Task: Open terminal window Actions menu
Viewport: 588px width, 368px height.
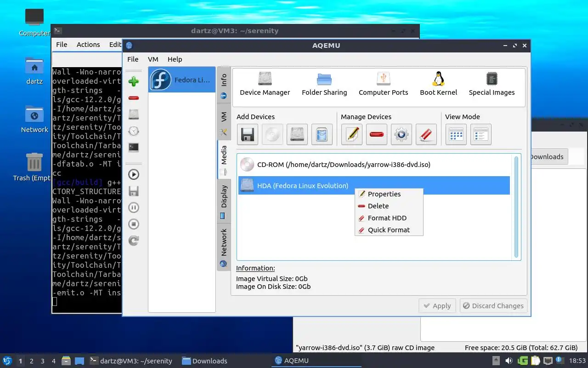Action: pyautogui.click(x=88, y=45)
